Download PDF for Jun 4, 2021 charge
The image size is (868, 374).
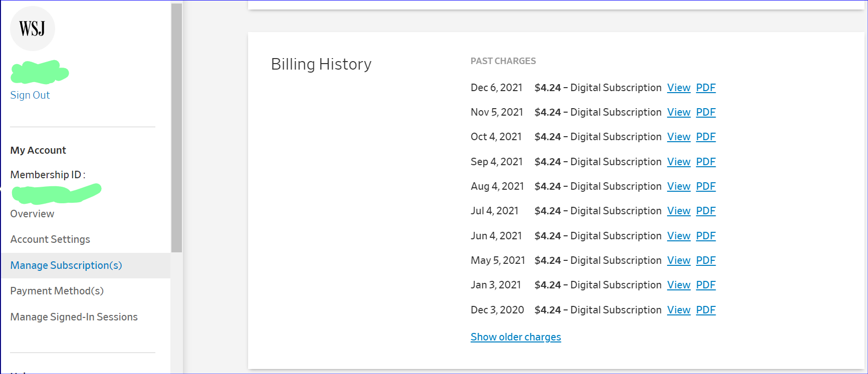coord(706,236)
